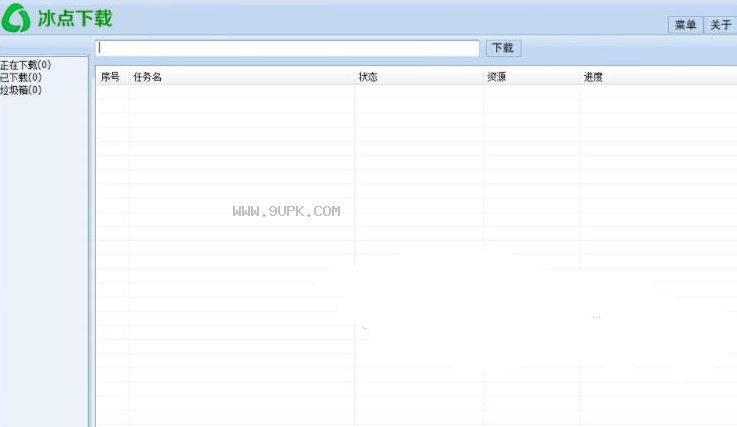Open the 关于 about button
The height and width of the screenshot is (427, 737).
pyautogui.click(x=720, y=24)
